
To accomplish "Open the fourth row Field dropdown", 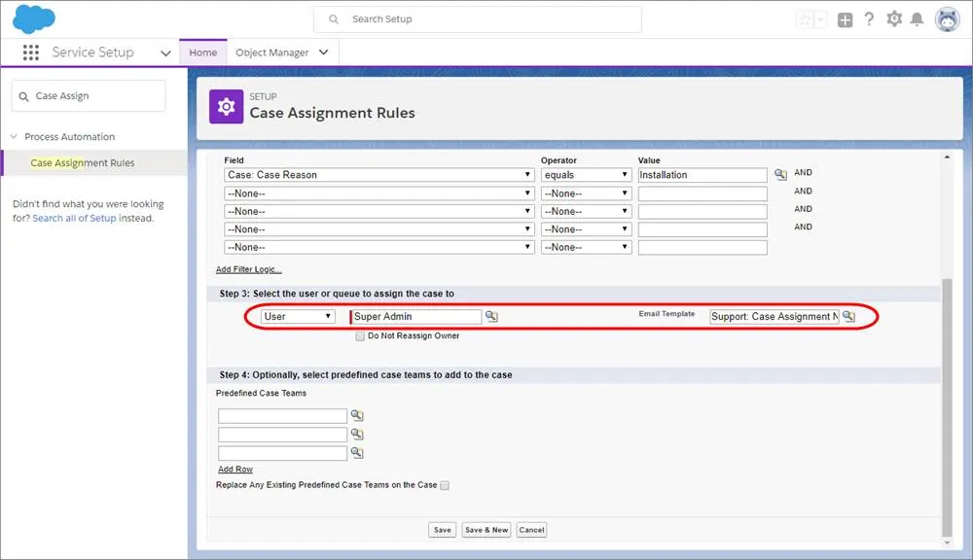I will 378,229.
